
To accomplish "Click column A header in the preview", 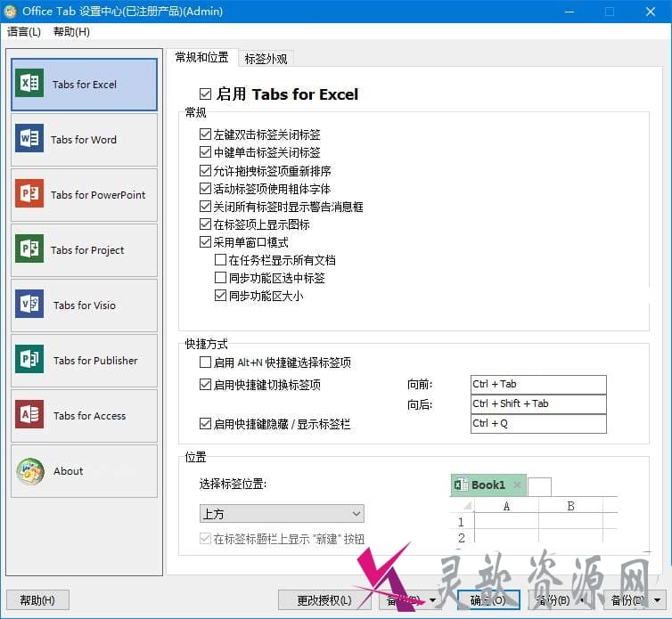I will pyautogui.click(x=506, y=506).
